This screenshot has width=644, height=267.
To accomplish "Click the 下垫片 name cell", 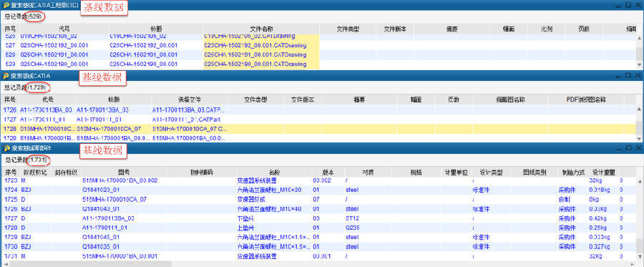I will (x=246, y=218).
